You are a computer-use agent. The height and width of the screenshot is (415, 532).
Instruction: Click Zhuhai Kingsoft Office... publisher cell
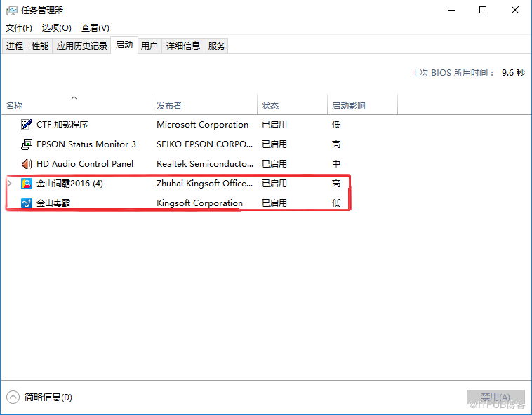(205, 184)
